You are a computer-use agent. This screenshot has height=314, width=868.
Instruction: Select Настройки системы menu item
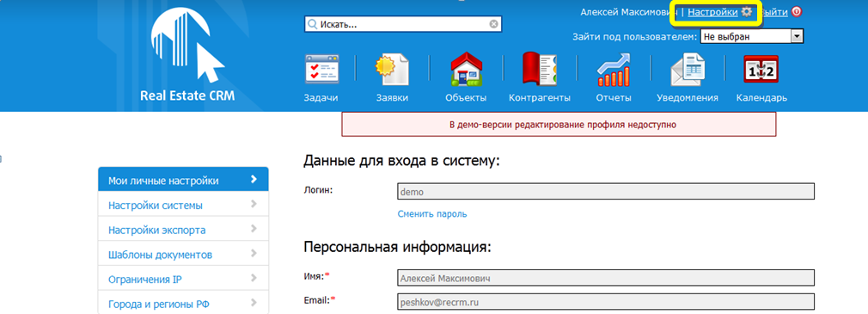click(x=183, y=205)
